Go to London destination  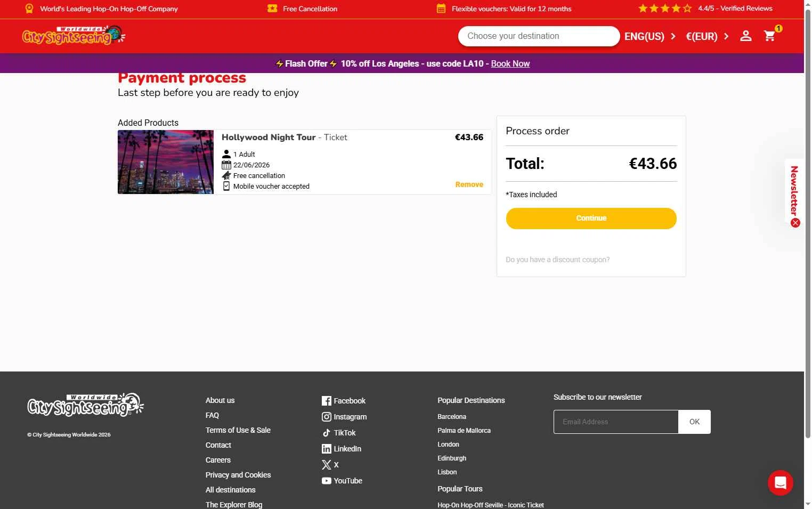[448, 445]
